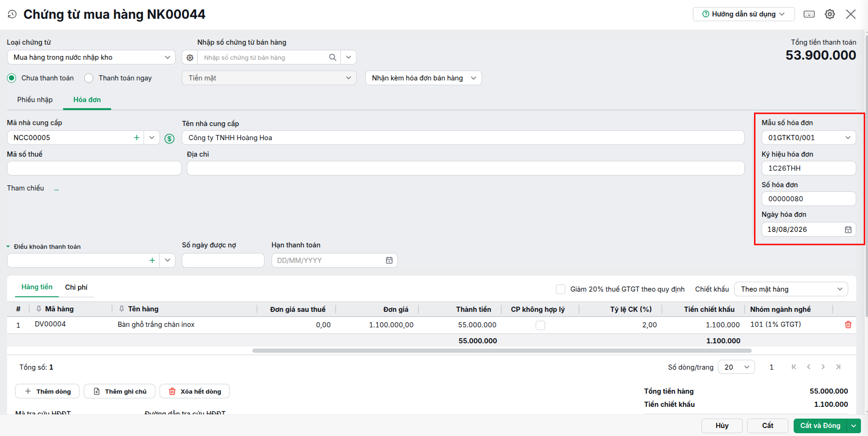Add new payment term with plus icon
This screenshot has width=868, height=436.
(152, 260)
